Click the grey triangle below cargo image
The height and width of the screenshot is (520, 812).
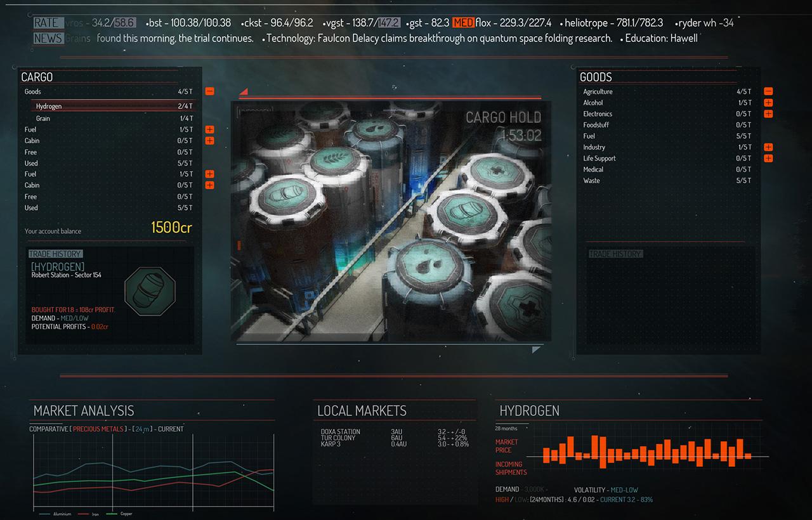click(x=537, y=349)
